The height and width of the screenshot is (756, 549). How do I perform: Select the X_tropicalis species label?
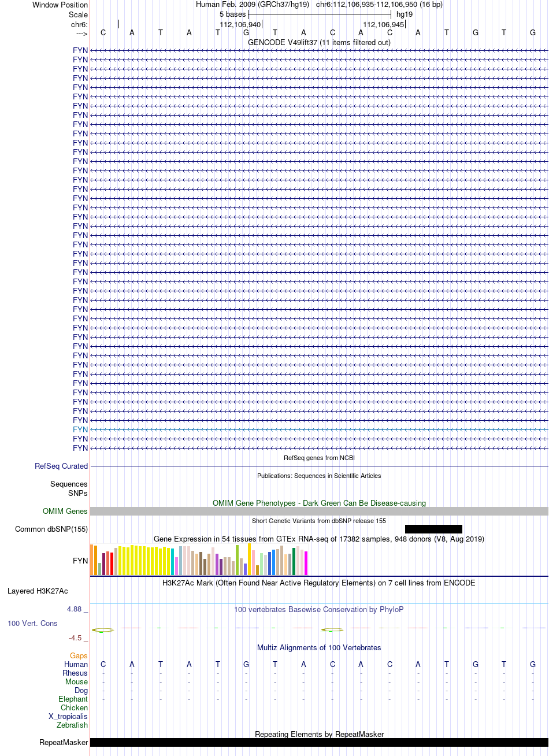pos(68,716)
